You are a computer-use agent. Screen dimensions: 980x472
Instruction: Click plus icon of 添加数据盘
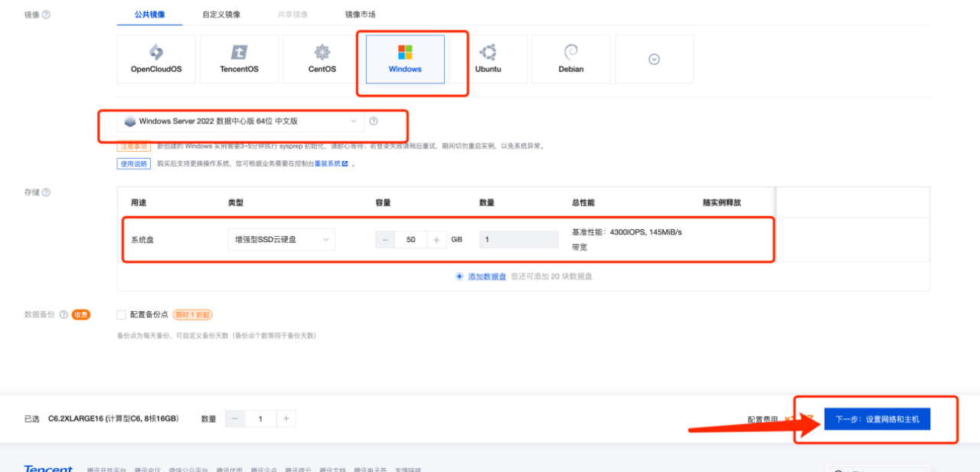459,277
